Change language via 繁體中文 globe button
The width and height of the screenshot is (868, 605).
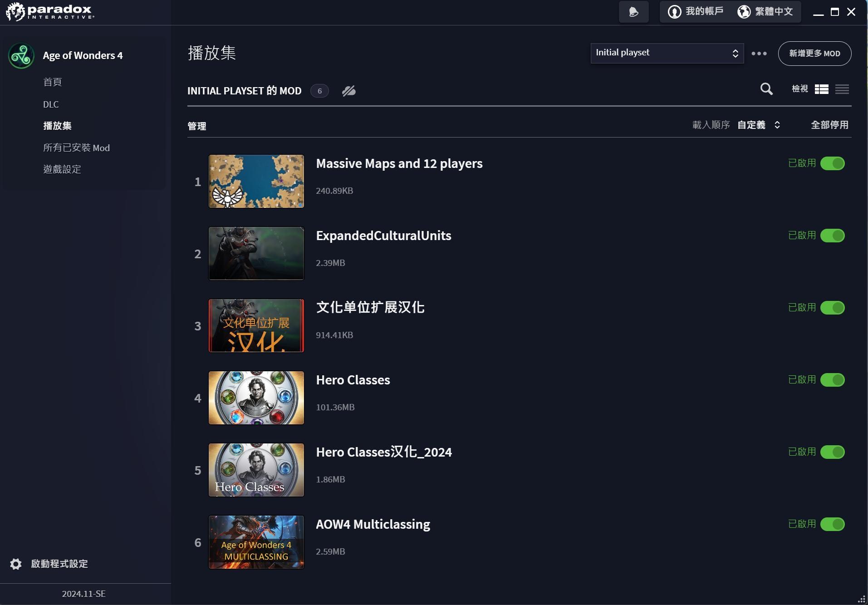click(x=765, y=11)
